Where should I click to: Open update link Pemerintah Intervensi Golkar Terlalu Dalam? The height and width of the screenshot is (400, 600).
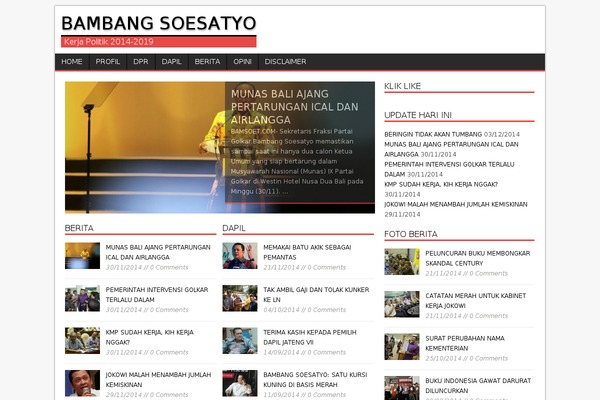click(450, 169)
